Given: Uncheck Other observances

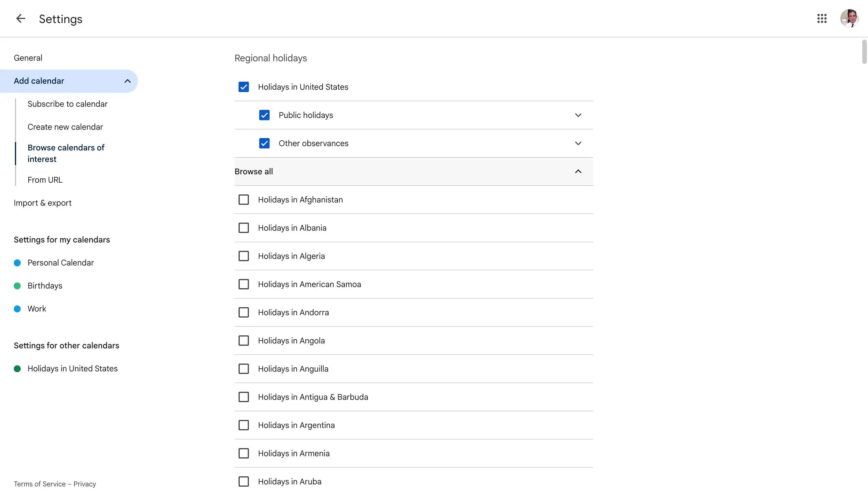Looking at the screenshot, I should click(x=264, y=143).
